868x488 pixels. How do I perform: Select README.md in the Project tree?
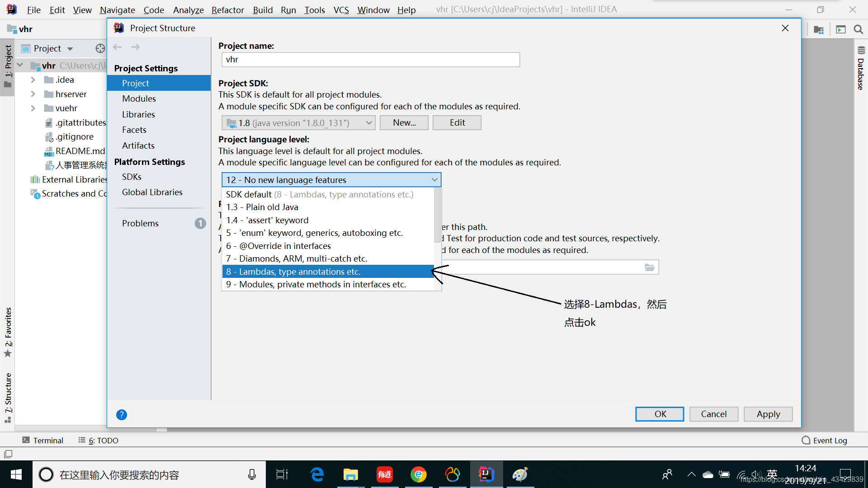(75, 151)
